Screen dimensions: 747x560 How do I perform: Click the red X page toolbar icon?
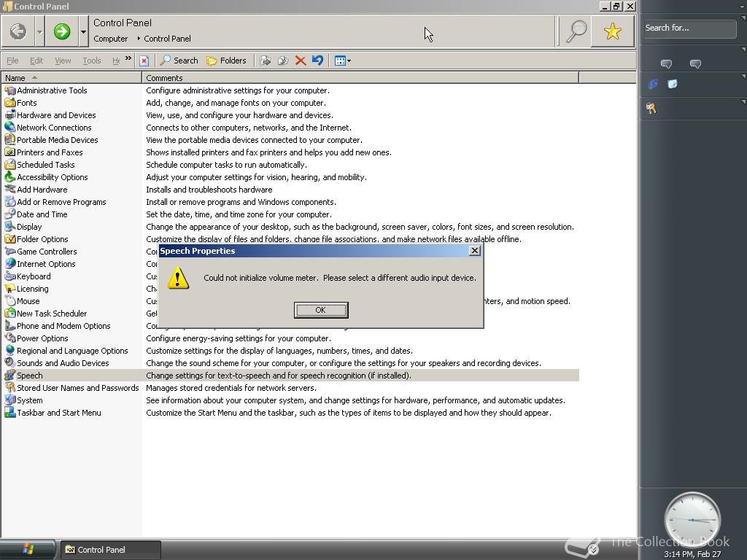(x=144, y=61)
